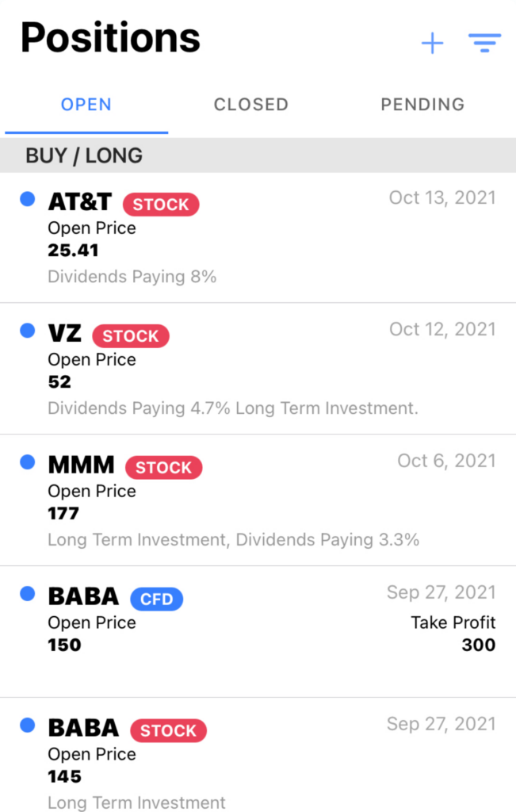Switch to the PENDING tab
Image resolution: width=516 pixels, height=812 pixels.
click(422, 105)
